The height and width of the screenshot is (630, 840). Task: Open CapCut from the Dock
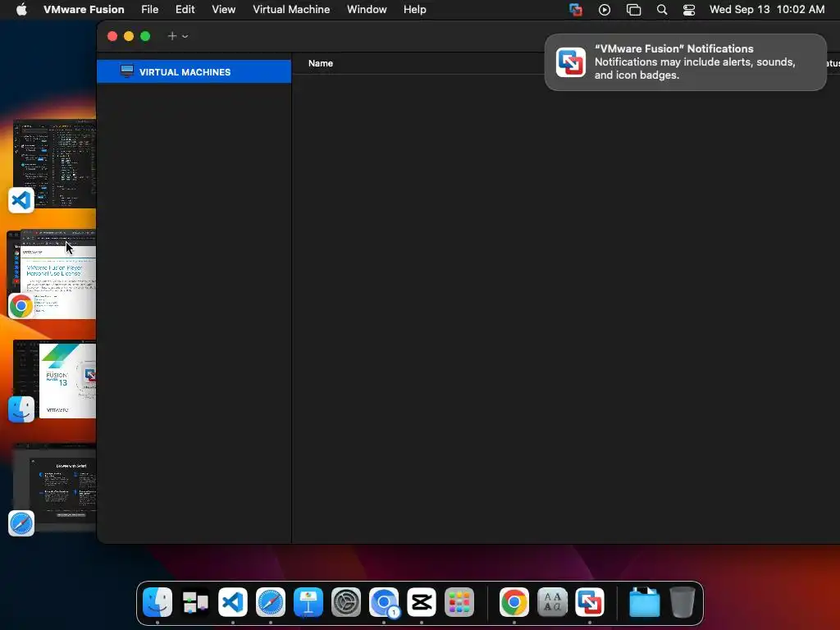422,602
